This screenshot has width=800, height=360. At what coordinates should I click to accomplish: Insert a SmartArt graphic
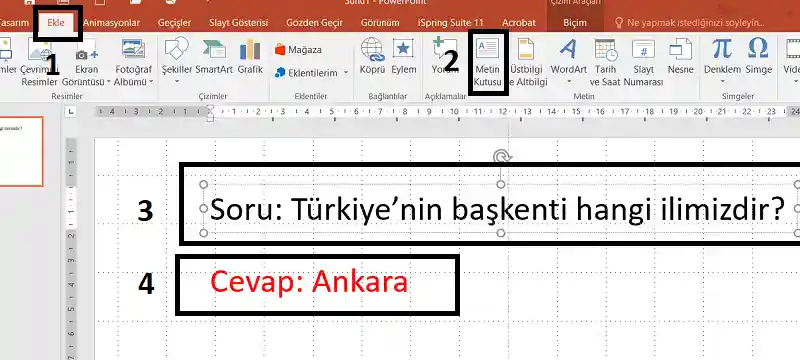(x=214, y=57)
